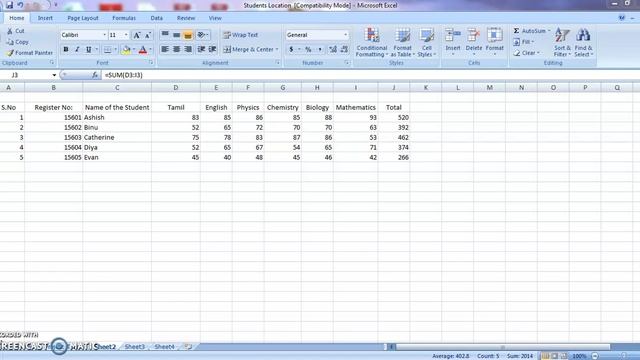
Task: Align text right in the cell
Action: (x=188, y=49)
